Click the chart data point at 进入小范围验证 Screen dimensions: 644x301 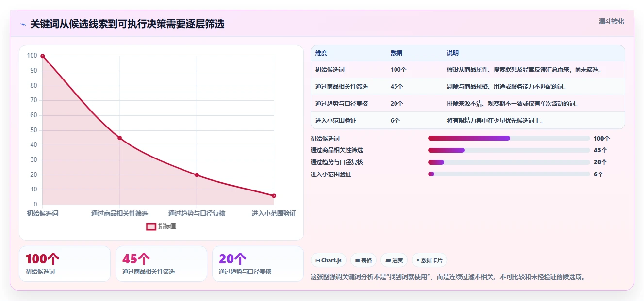[x=274, y=196]
